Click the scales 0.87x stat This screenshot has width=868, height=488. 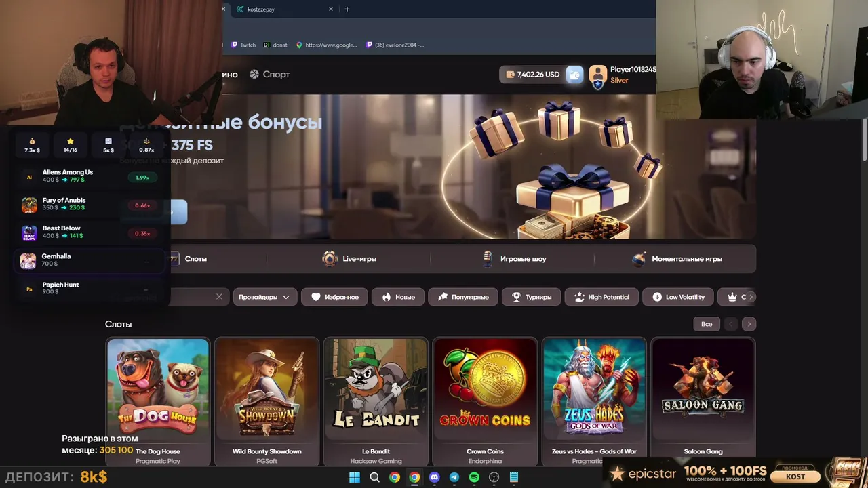pos(146,145)
